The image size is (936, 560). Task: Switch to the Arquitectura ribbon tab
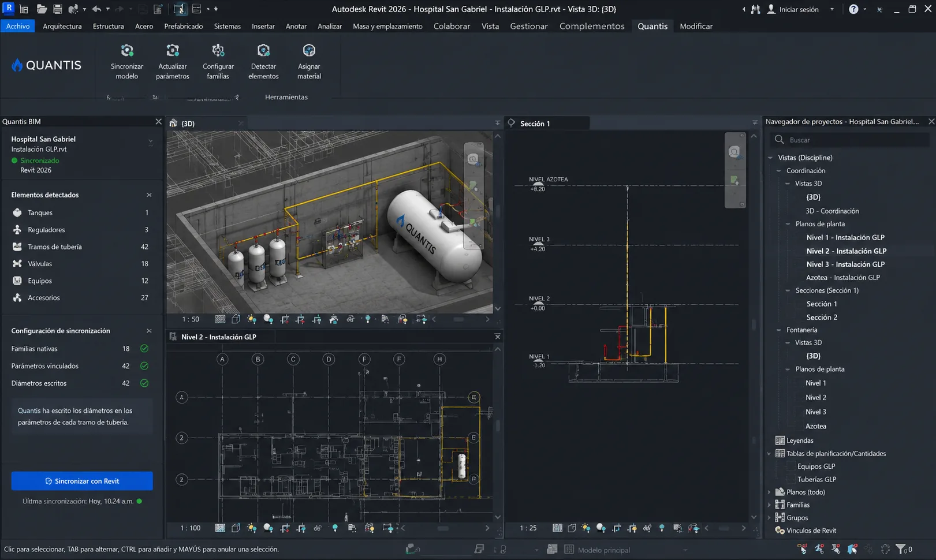pos(62,26)
